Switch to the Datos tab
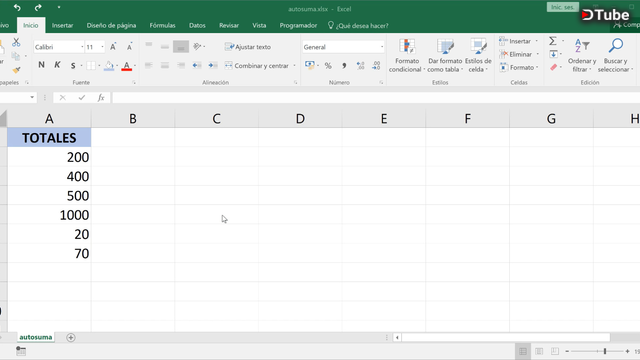The height and width of the screenshot is (360, 640). [x=197, y=25]
